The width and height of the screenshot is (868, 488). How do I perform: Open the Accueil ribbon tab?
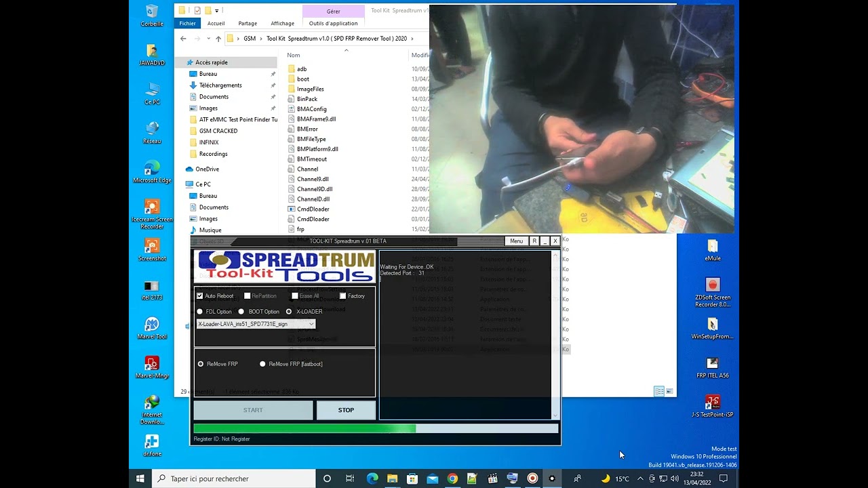216,23
